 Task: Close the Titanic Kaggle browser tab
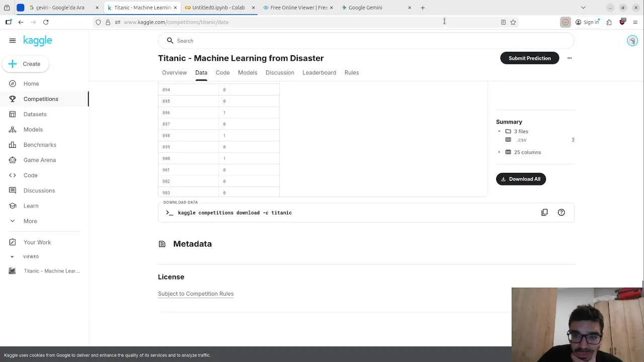(x=175, y=8)
